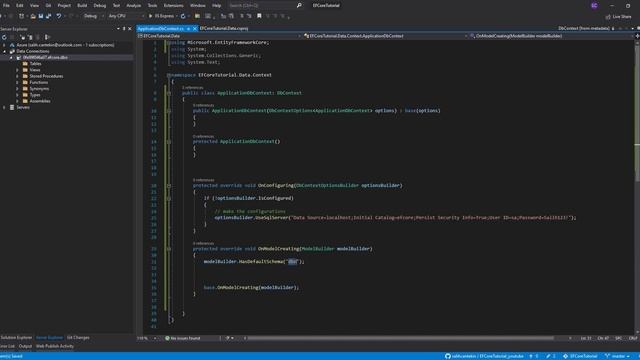Open the Help menu
This screenshot has width=640, height=360.
[x=216, y=6]
